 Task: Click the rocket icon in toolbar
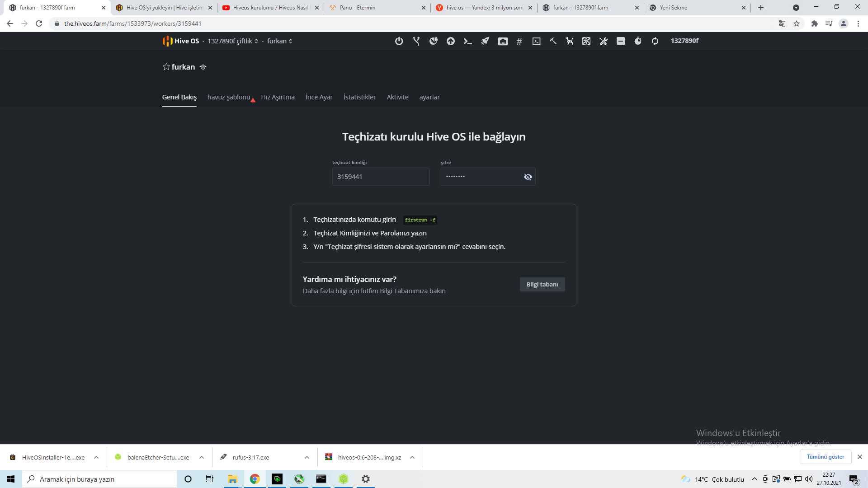point(485,41)
